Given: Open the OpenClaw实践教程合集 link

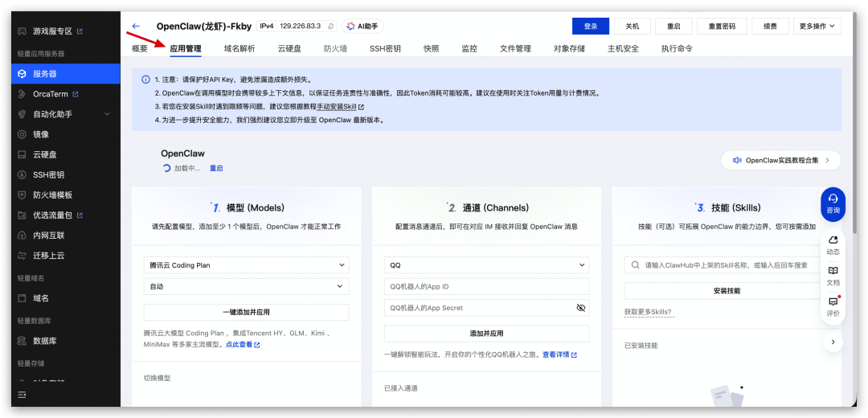Looking at the screenshot, I should coord(781,160).
